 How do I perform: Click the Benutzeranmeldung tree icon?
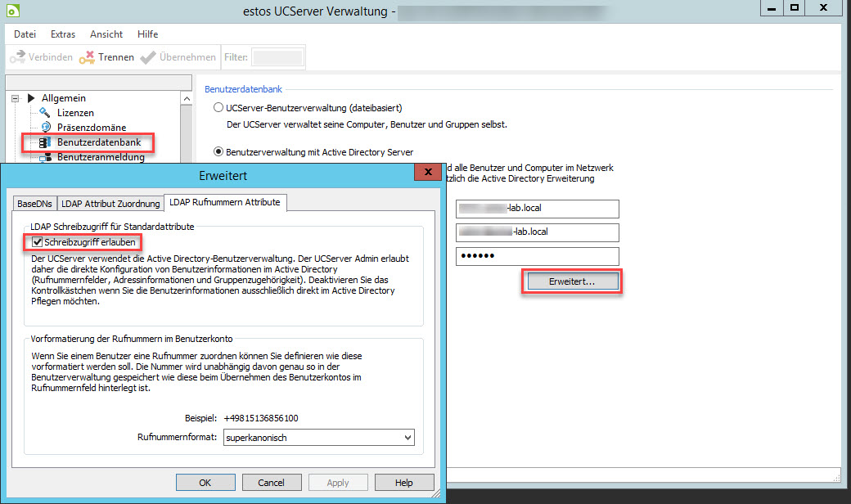tap(45, 157)
